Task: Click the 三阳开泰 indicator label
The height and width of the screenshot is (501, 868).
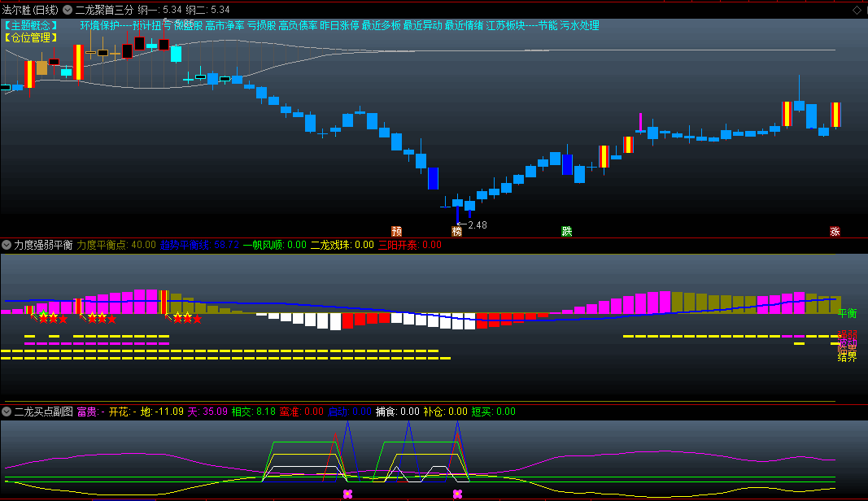Action: (399, 245)
